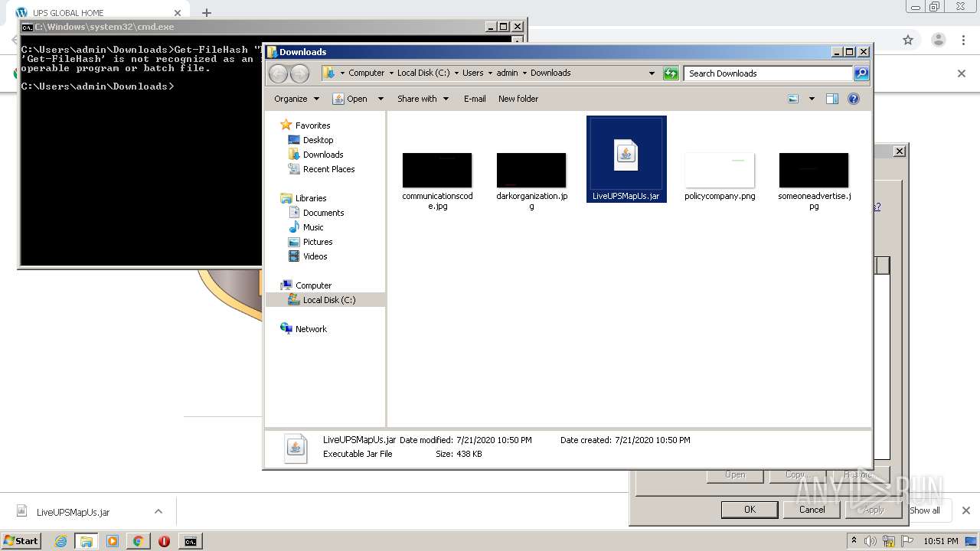Select Computer in navigation pane
Viewport: 980px width, 551px height.
pos(313,285)
